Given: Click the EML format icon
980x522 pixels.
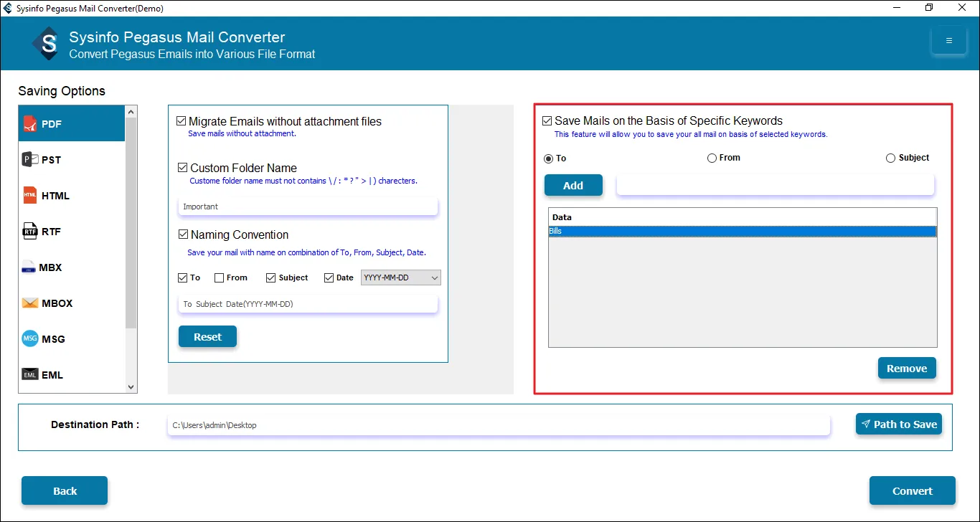Looking at the screenshot, I should click(x=30, y=375).
